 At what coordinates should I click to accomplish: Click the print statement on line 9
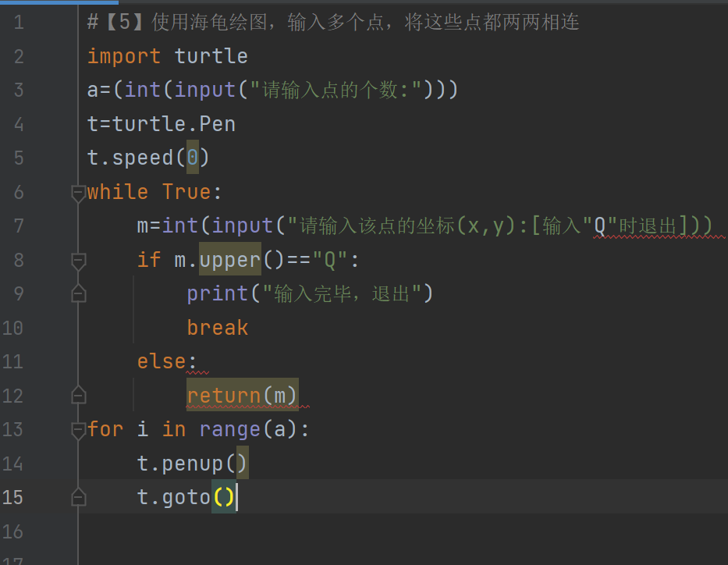[310, 293]
